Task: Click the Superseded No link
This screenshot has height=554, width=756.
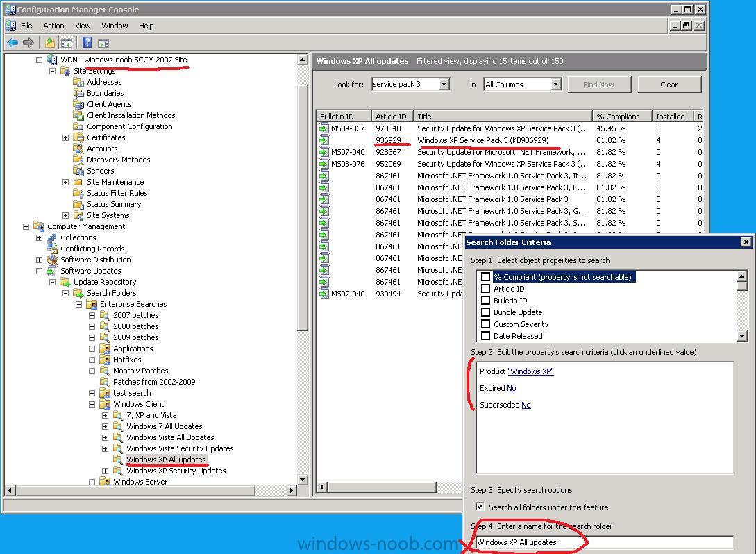Action: click(x=526, y=405)
